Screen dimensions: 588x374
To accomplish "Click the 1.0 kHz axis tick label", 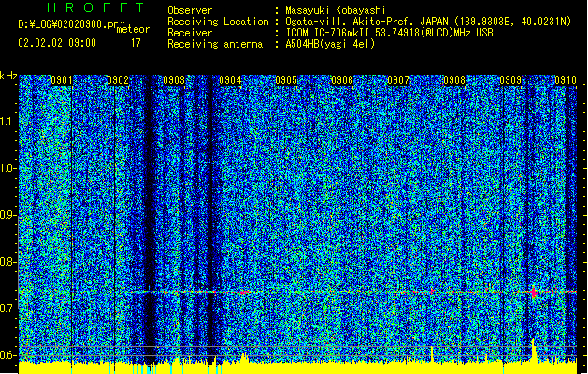I will (x=8, y=168).
